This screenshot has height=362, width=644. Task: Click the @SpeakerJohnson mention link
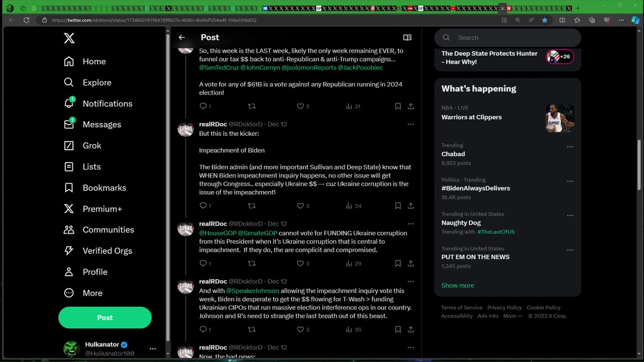pyautogui.click(x=253, y=291)
